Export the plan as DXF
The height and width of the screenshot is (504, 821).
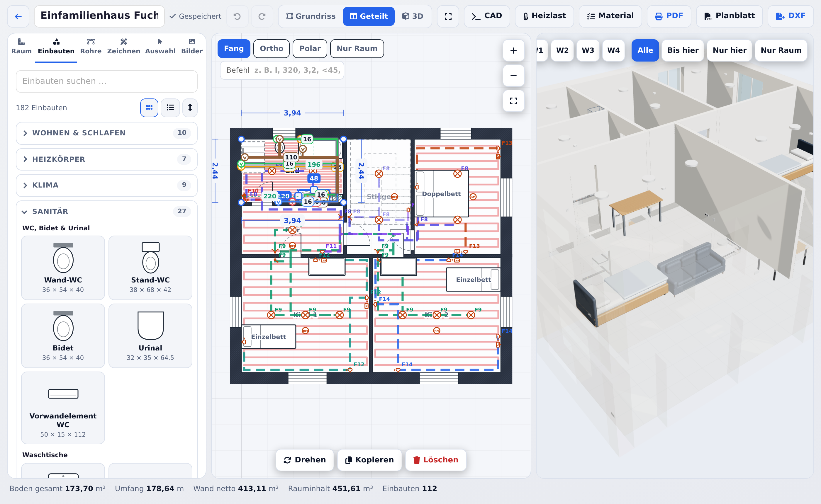(790, 16)
